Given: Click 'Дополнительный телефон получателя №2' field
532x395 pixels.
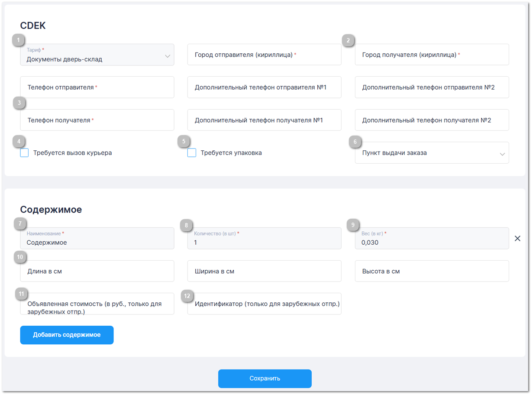Looking at the screenshot, I should pos(432,120).
